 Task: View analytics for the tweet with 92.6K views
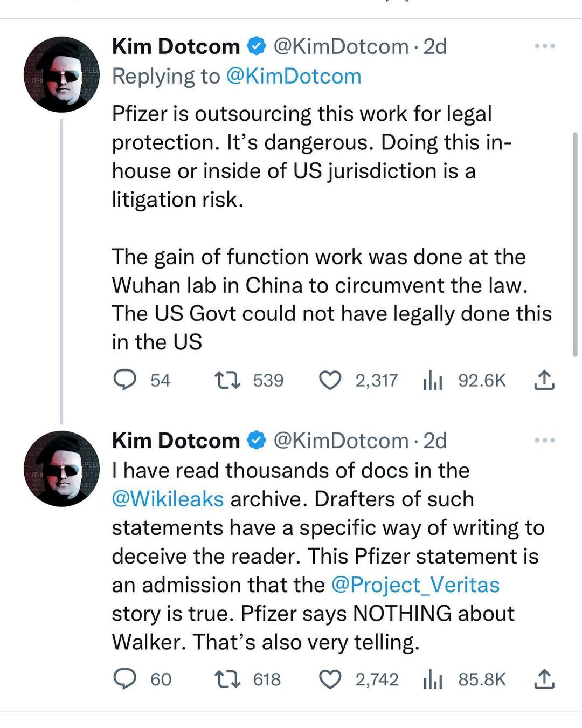[433, 381]
